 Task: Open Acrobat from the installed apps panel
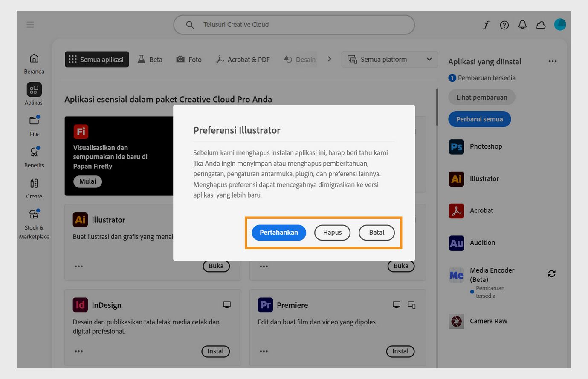click(457, 210)
